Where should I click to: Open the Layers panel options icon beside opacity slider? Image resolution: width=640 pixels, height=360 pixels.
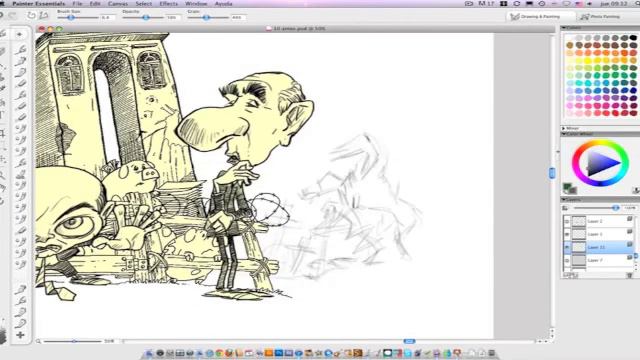565,208
